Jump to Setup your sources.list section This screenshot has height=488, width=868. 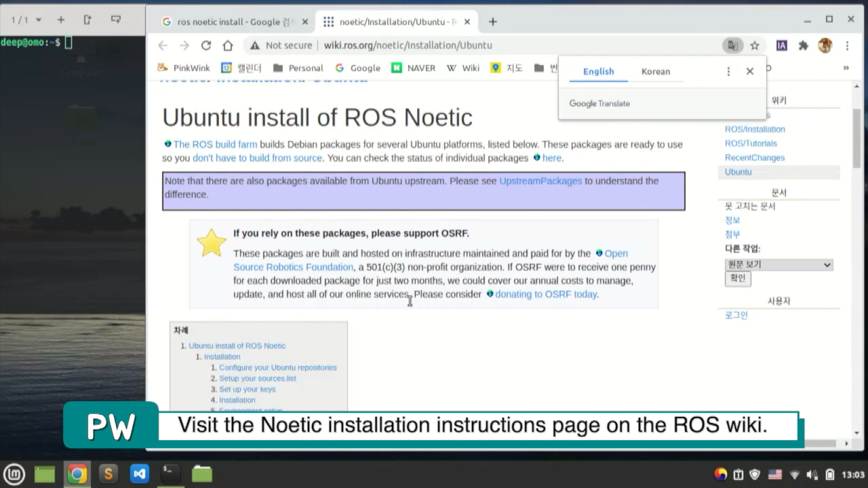point(257,378)
